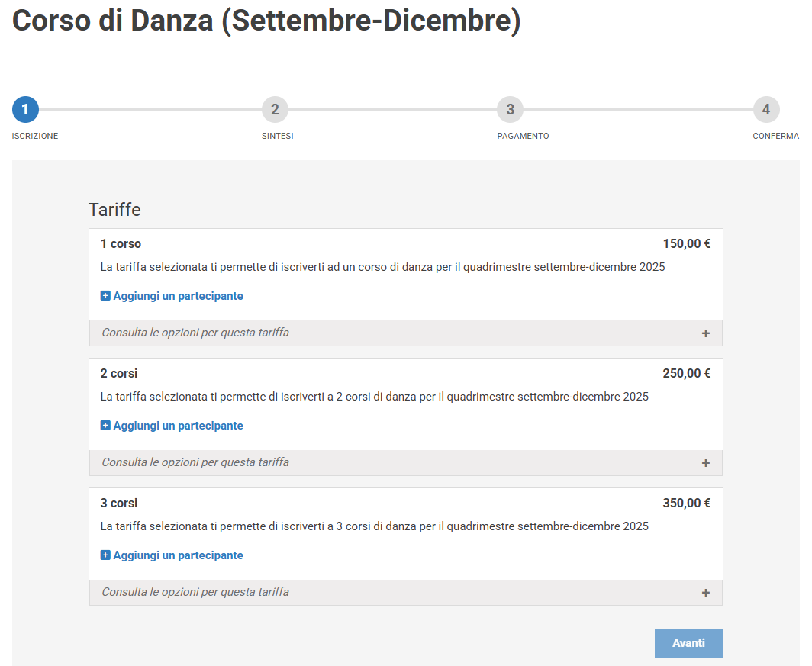Click the plus icon next to Aggiungi un partecipante for 1 corso
Viewport: 812px width, 666px height.
click(x=105, y=296)
